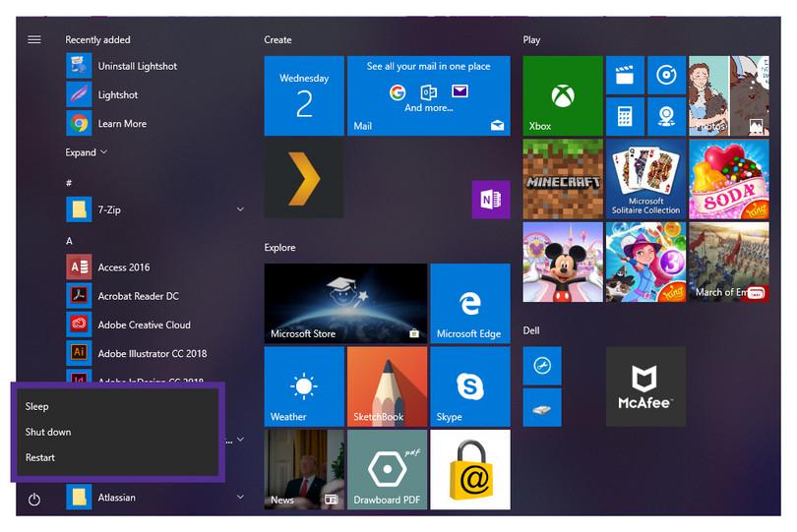Open the Drawboard PDF tile
The height and width of the screenshot is (532, 797).
[388, 469]
